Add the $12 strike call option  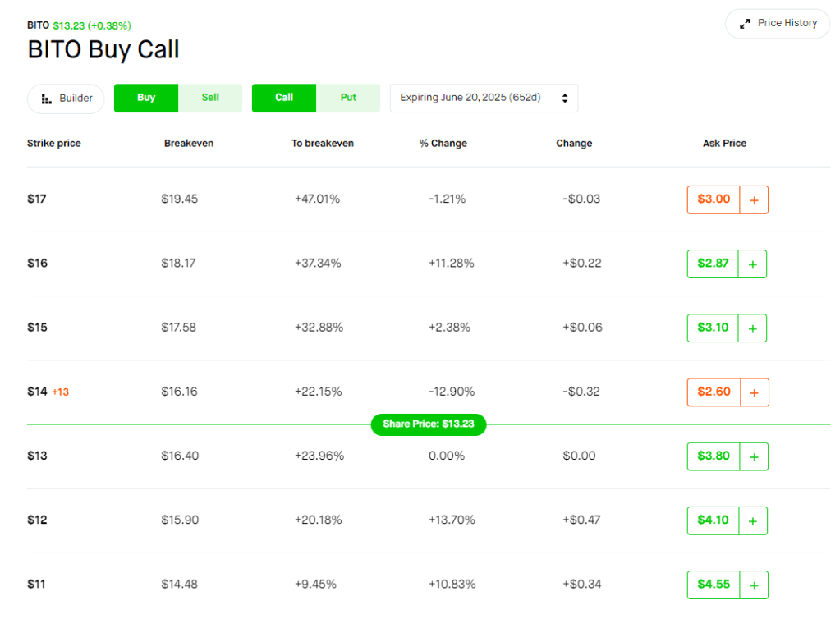754,520
